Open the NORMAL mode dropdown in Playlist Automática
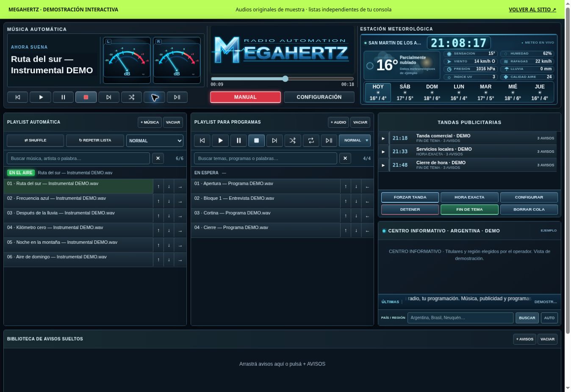The height and width of the screenshot is (392, 571). (x=155, y=141)
